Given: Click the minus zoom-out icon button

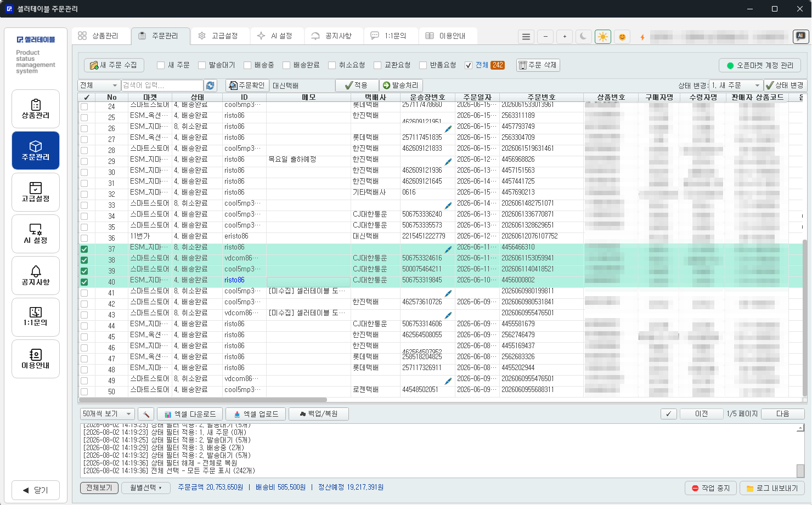Looking at the screenshot, I should 545,37.
